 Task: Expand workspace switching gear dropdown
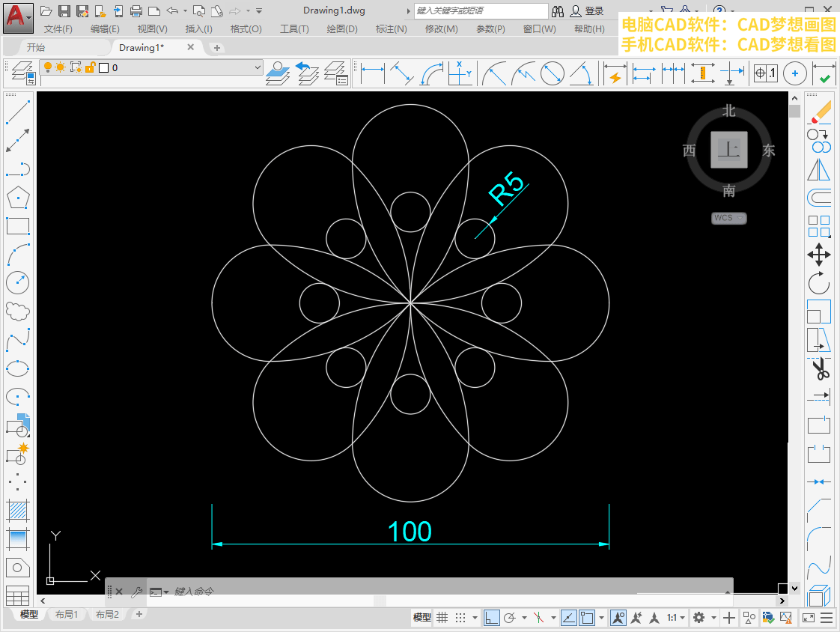pyautogui.click(x=713, y=618)
